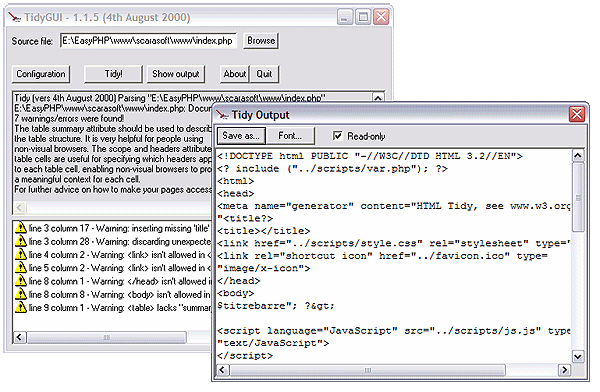Close the TidyGUI main window
The height and width of the screenshot is (392, 600).
pyautogui.click(x=381, y=17)
